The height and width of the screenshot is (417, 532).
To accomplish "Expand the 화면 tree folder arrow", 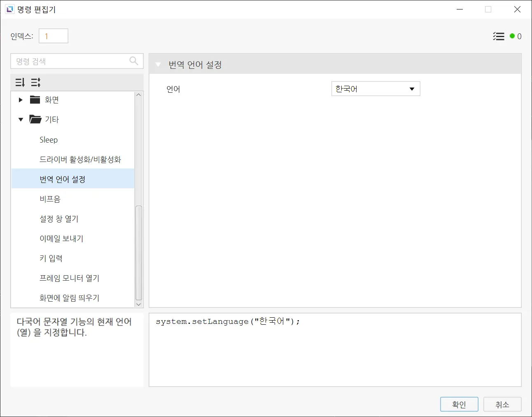I will pos(21,100).
